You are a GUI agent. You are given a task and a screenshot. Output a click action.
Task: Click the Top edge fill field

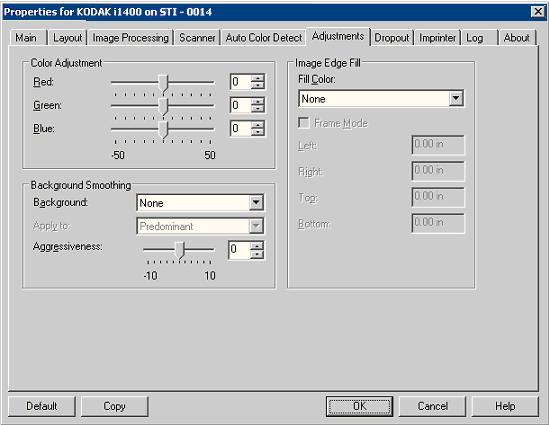click(x=438, y=197)
